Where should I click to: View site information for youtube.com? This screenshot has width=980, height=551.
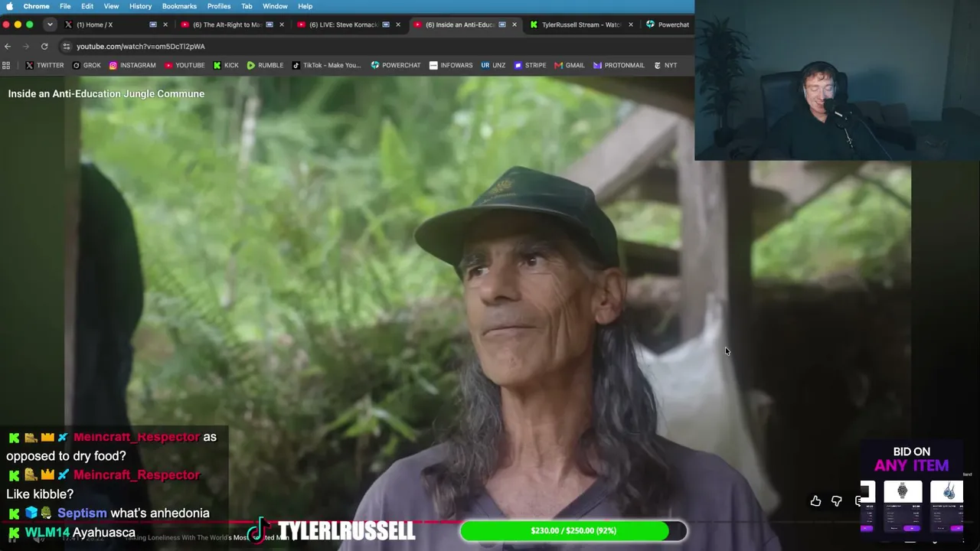67,47
